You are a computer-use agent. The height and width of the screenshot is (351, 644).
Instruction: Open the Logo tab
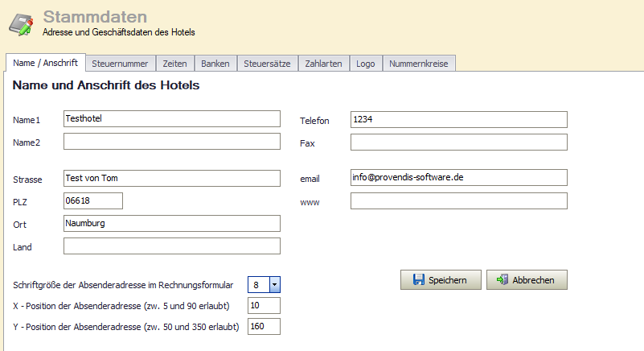point(365,64)
